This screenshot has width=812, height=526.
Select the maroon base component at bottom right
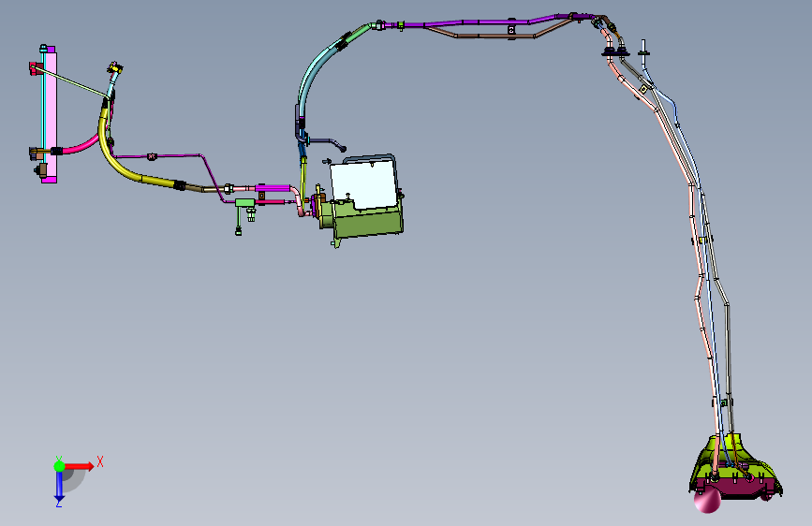tap(738, 488)
